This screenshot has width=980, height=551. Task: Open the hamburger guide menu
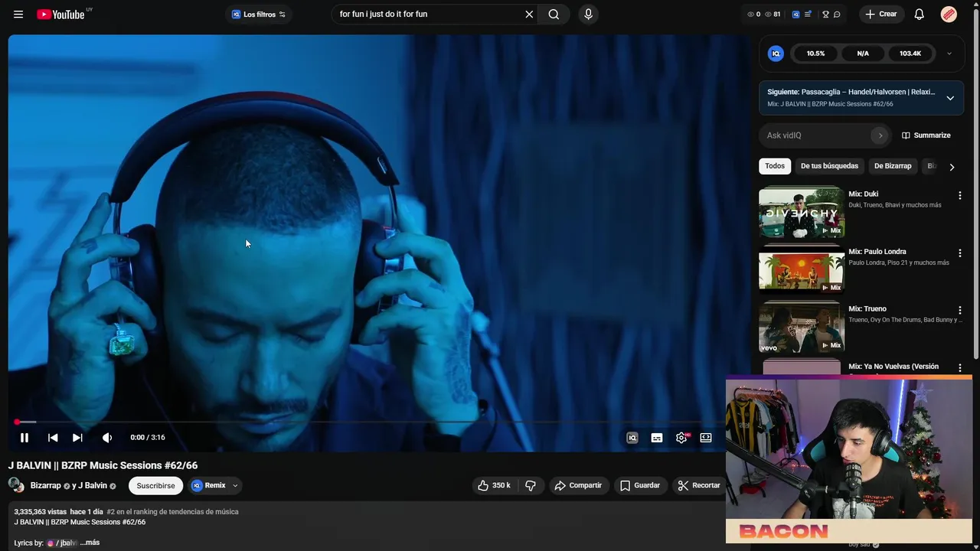point(18,14)
